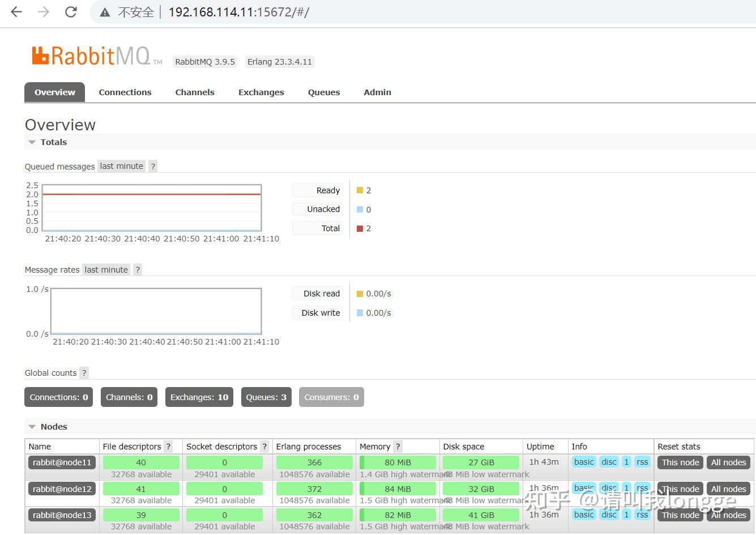Viewport: 756px width, 535px height.
Task: Click the '372' Erlang processes value
Action: 314,489
